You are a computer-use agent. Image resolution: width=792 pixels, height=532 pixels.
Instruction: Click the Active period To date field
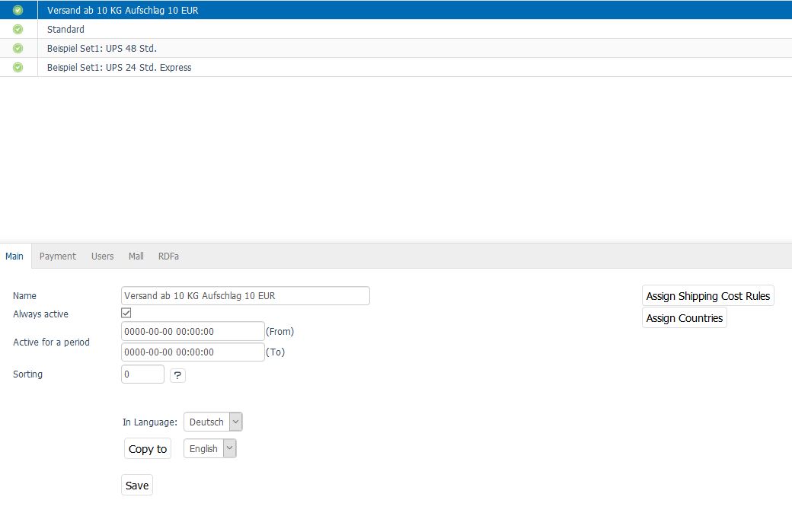[193, 352]
